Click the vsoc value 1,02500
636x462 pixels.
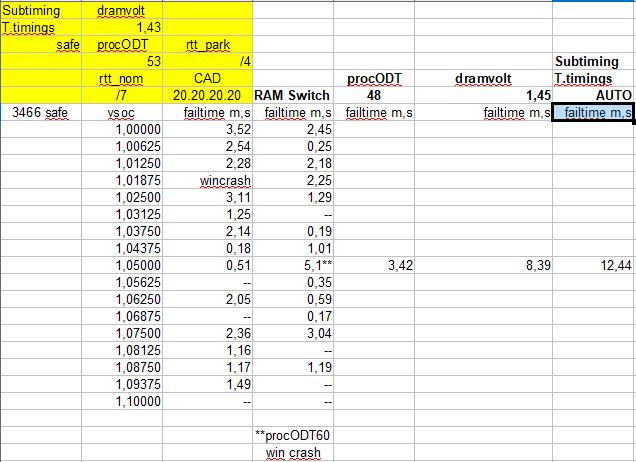tap(122, 198)
